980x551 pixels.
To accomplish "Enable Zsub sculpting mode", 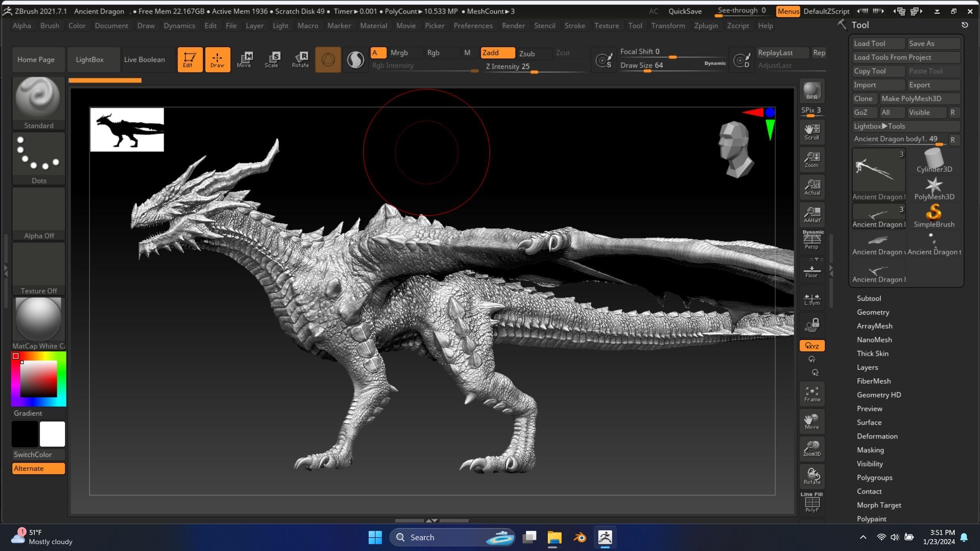I will [x=534, y=53].
